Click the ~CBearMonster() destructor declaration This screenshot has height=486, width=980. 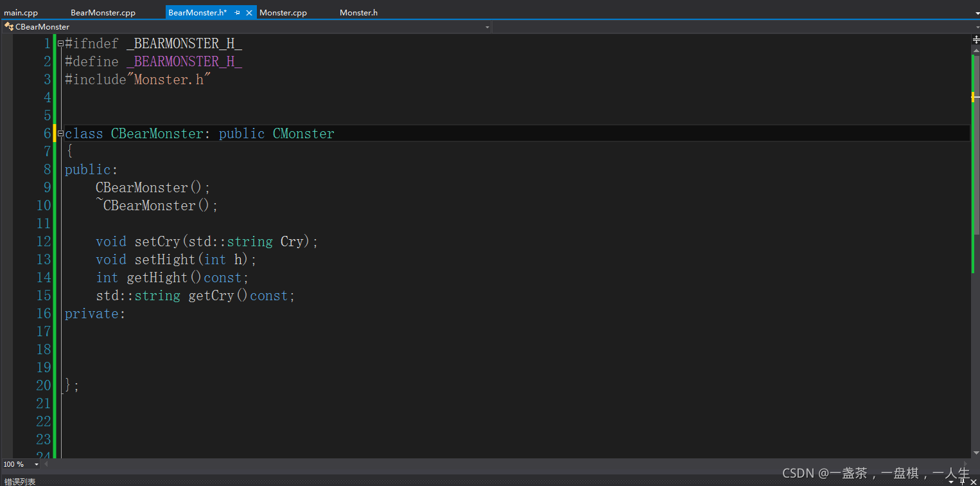click(x=157, y=206)
